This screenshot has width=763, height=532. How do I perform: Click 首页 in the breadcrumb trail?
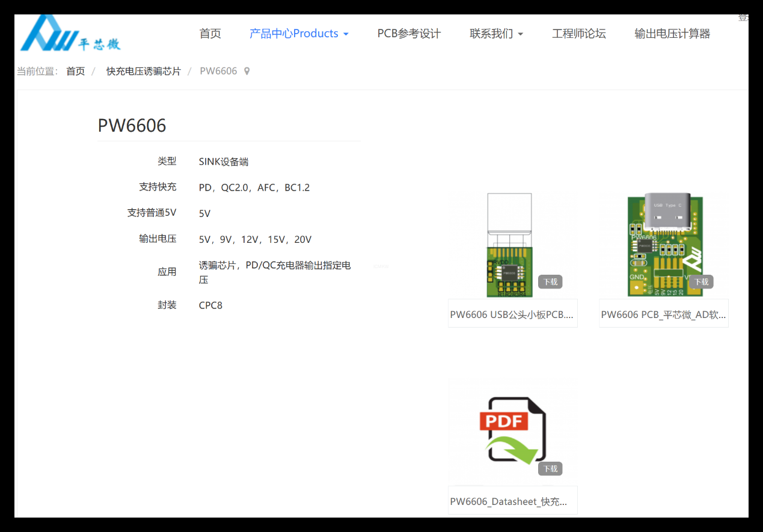click(76, 72)
